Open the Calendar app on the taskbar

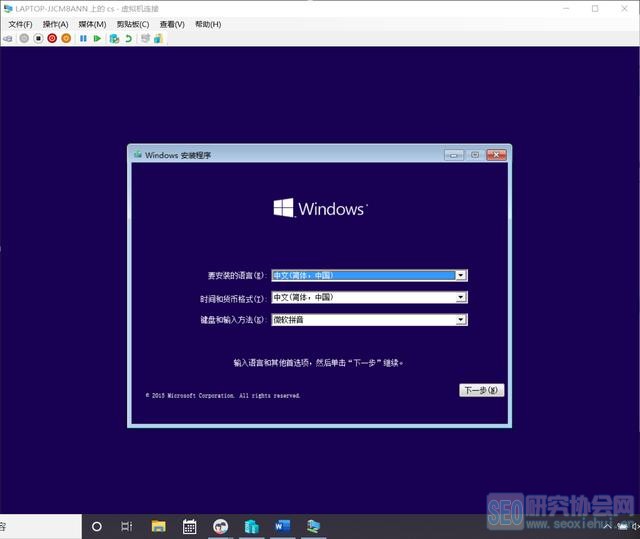189,526
